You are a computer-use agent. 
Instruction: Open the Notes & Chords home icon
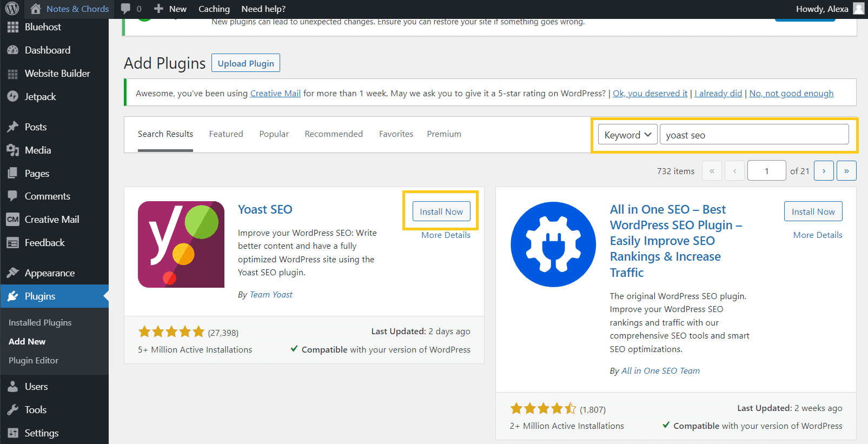[x=36, y=9]
